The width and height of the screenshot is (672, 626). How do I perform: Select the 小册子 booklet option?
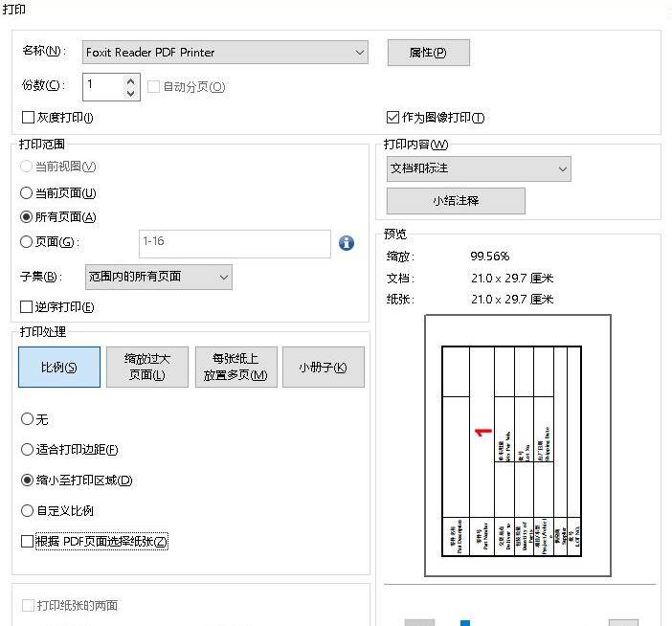[x=323, y=368]
